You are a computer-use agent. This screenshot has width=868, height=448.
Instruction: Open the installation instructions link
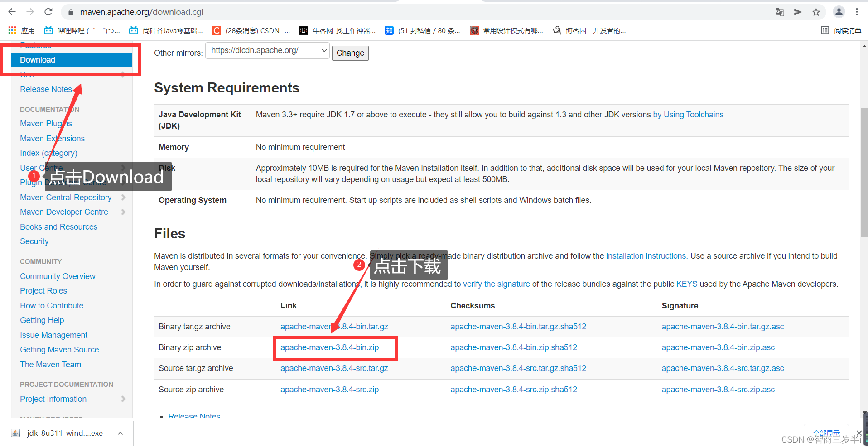647,256
